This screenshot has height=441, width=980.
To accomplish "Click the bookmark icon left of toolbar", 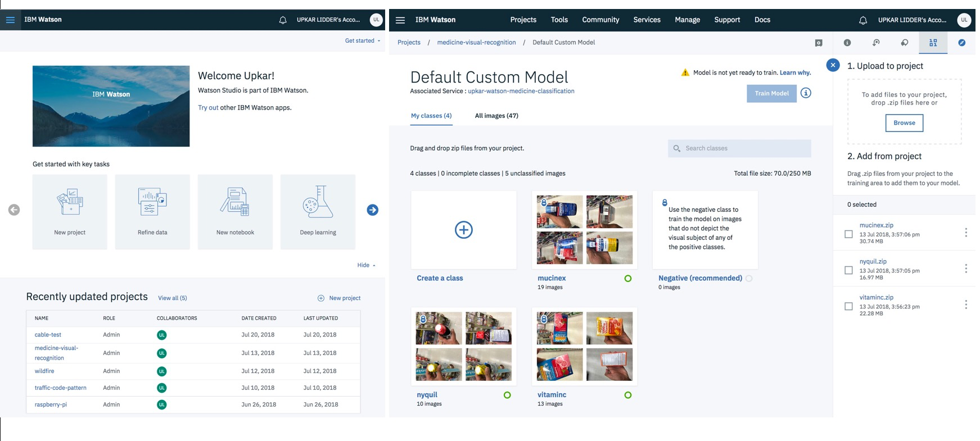I will pos(819,43).
